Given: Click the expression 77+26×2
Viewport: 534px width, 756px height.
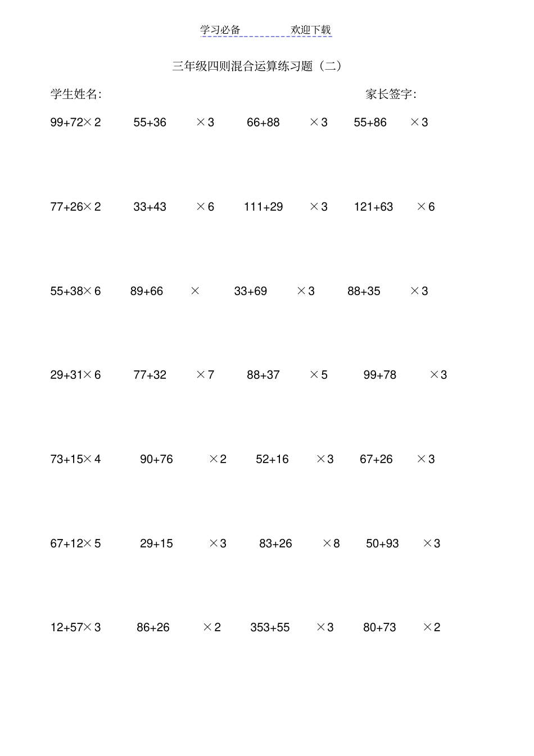Looking at the screenshot, I should pos(75,207).
